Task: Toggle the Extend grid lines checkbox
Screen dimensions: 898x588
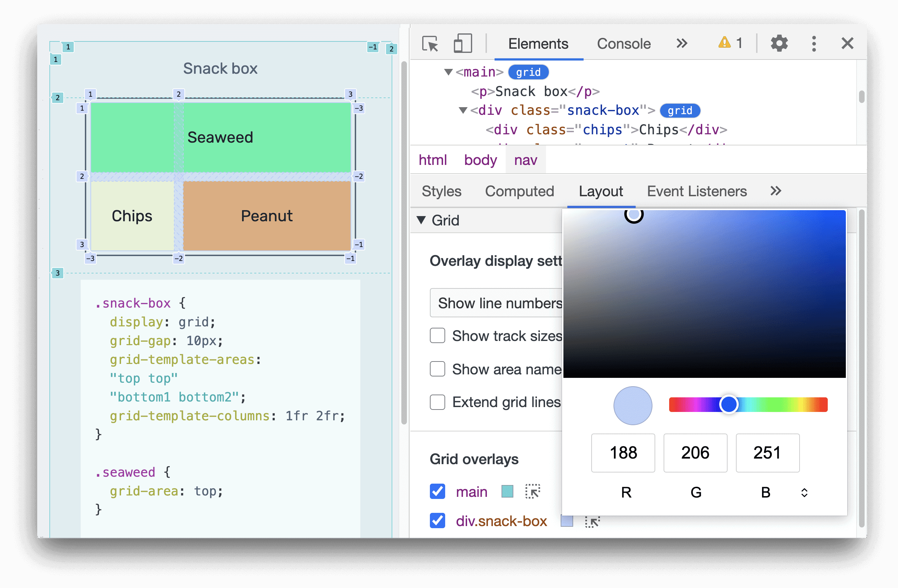Action: click(436, 402)
